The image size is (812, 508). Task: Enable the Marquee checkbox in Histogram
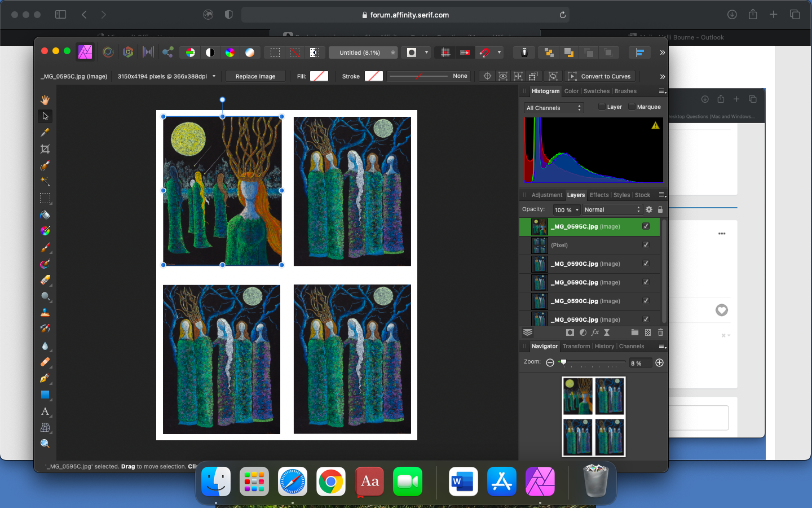pyautogui.click(x=632, y=107)
